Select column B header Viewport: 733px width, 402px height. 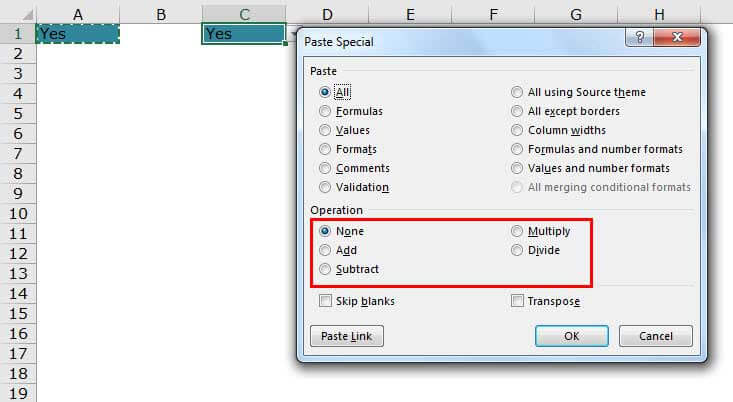pyautogui.click(x=161, y=14)
